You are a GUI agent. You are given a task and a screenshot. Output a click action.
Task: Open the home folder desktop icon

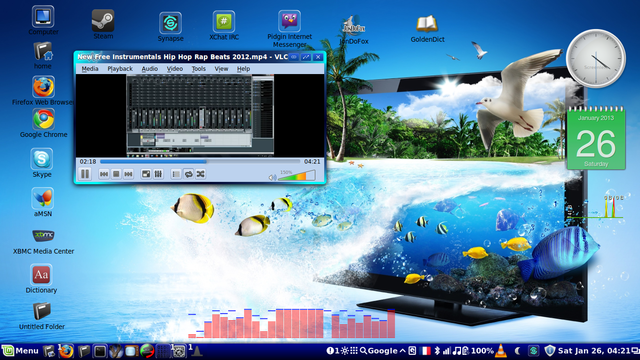point(43,55)
